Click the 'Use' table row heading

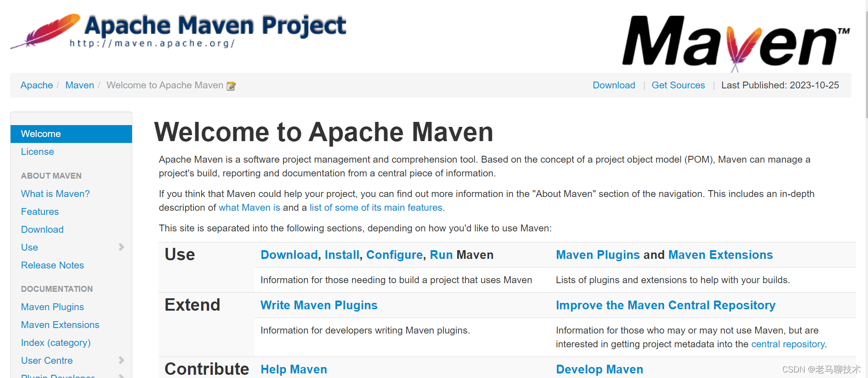pyautogui.click(x=180, y=254)
